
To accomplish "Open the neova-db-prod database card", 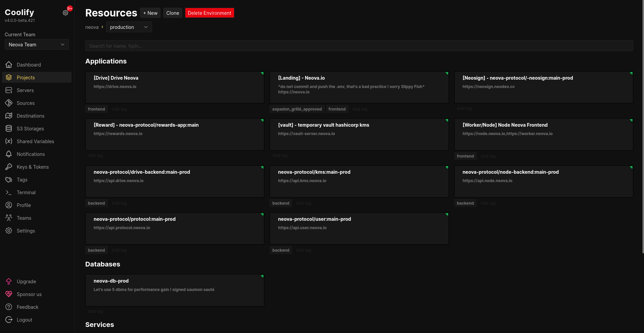I will 175,290.
